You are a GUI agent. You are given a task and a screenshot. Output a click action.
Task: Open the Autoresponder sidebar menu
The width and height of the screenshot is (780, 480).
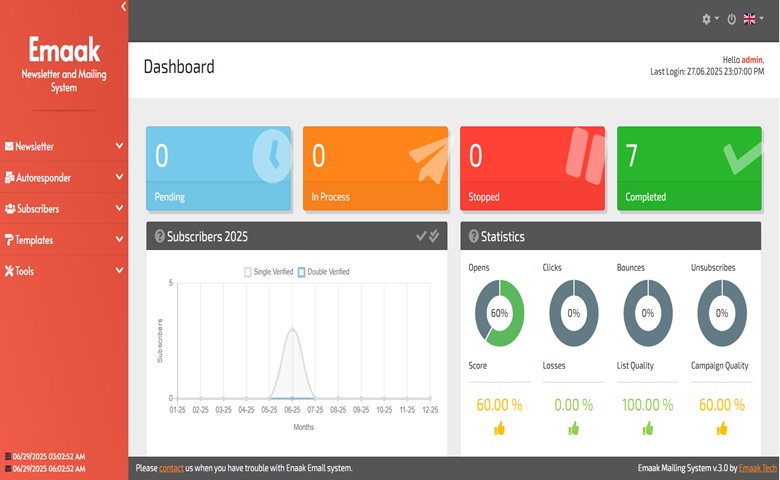64,178
